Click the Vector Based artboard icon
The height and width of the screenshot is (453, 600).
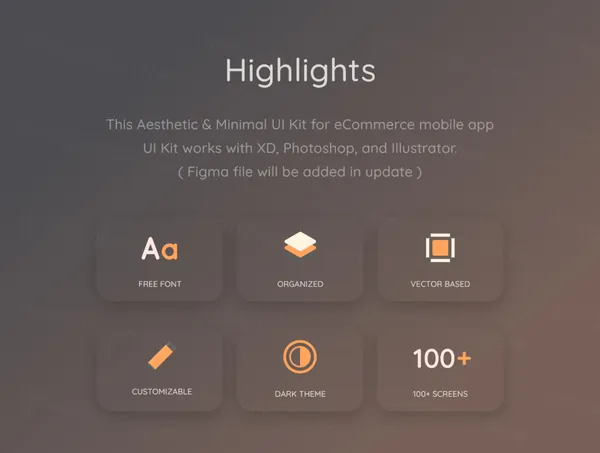[x=440, y=248]
